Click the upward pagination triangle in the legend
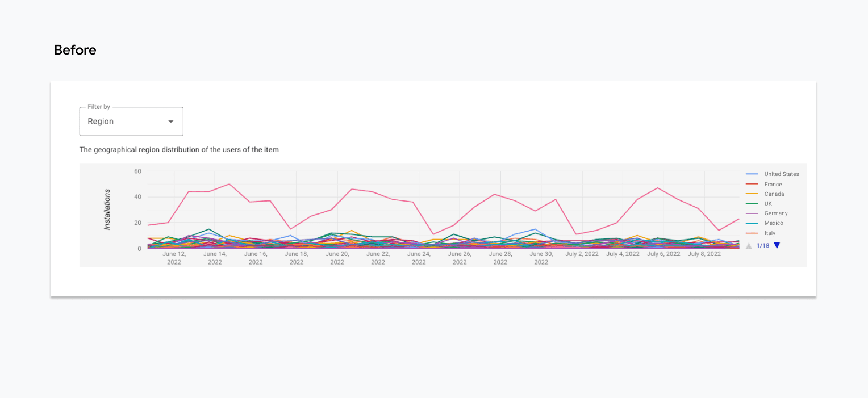The image size is (868, 398). pyautogui.click(x=748, y=245)
